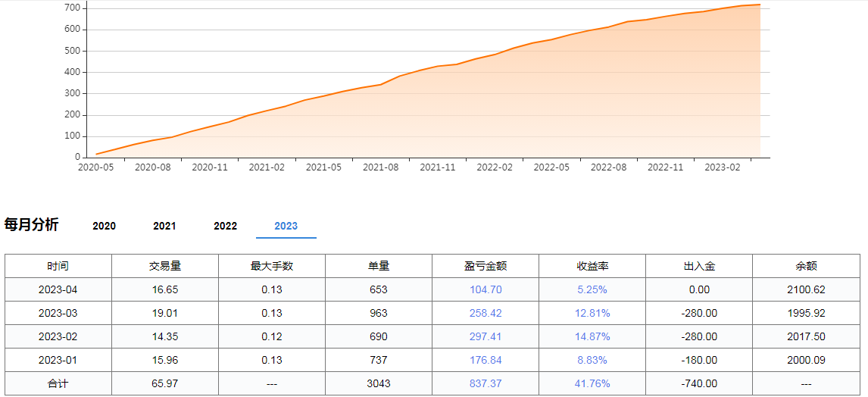
Task: Switch to the 2021 monthly analysis tab
Action: click(164, 226)
